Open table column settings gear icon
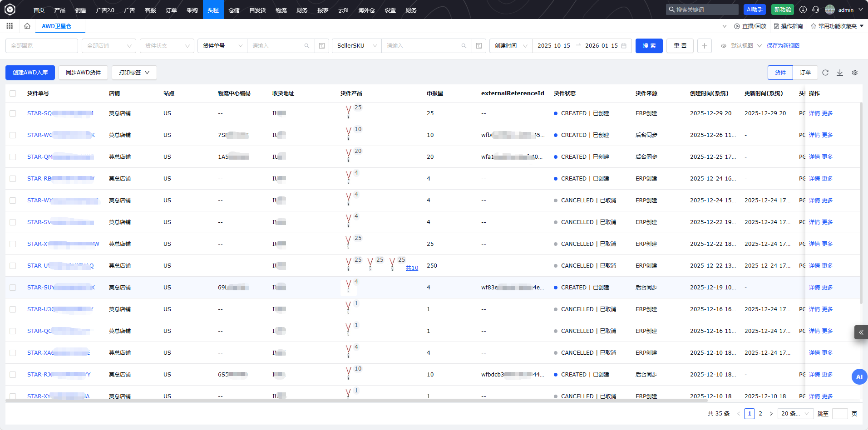The width and height of the screenshot is (868, 430). [855, 73]
